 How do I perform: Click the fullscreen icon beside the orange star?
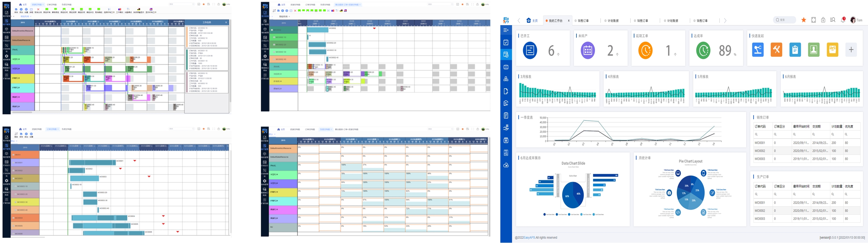point(813,20)
